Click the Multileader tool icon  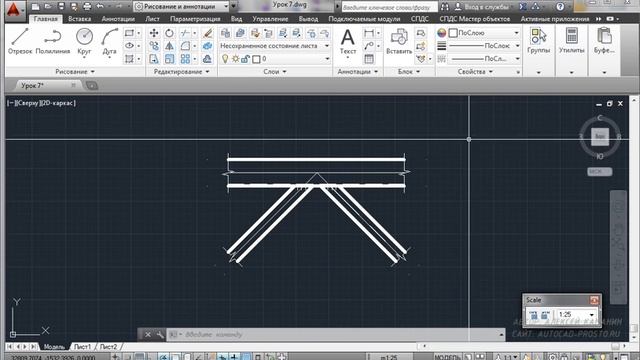point(369,46)
